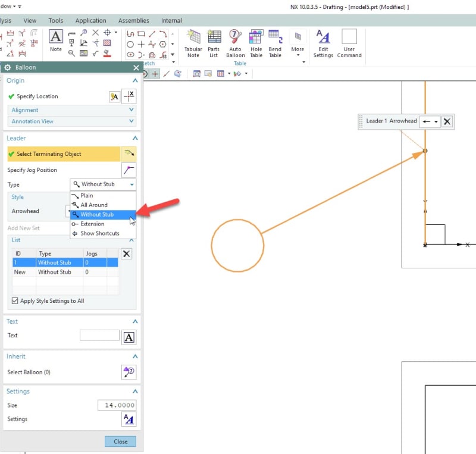Image resolution: width=476 pixels, height=454 pixels.
Task: Open the leader Type dropdown
Action: (103, 184)
